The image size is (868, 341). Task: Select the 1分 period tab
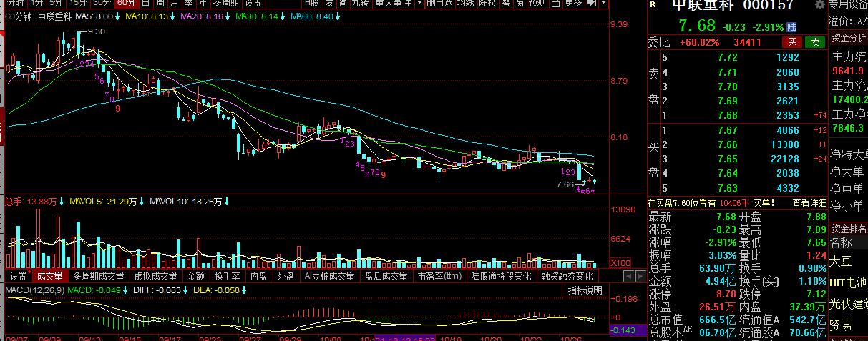point(36,4)
